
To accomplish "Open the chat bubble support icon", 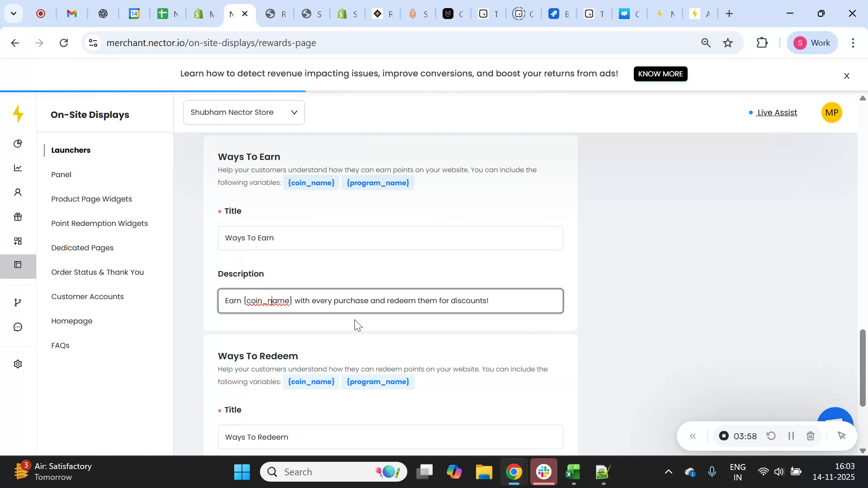I will (x=18, y=327).
